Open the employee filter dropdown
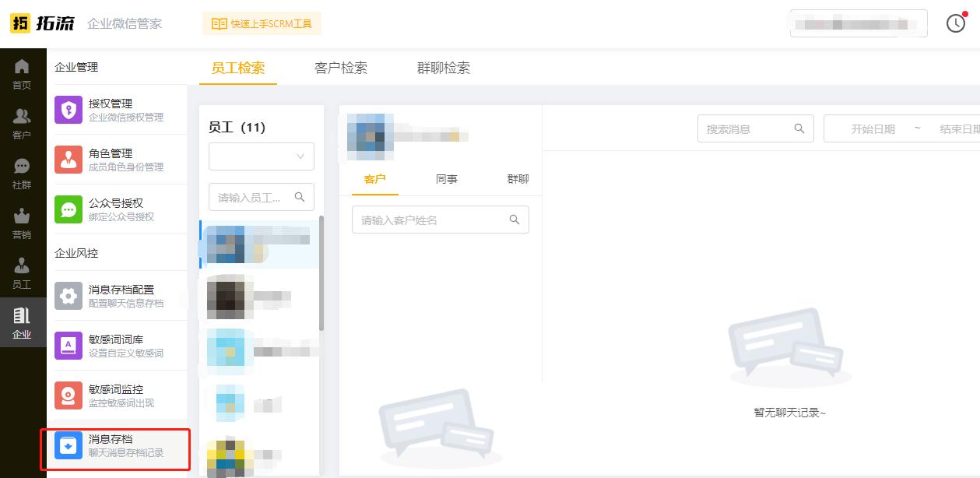 (261, 156)
